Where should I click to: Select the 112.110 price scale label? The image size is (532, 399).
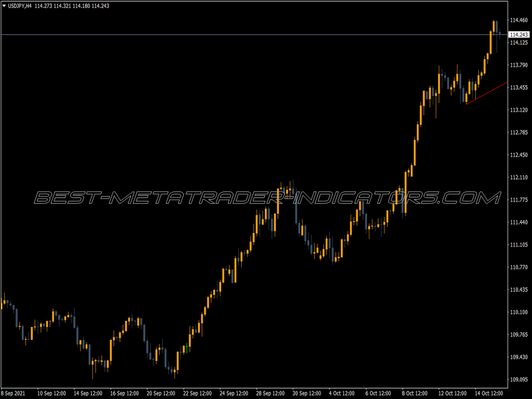(519, 177)
